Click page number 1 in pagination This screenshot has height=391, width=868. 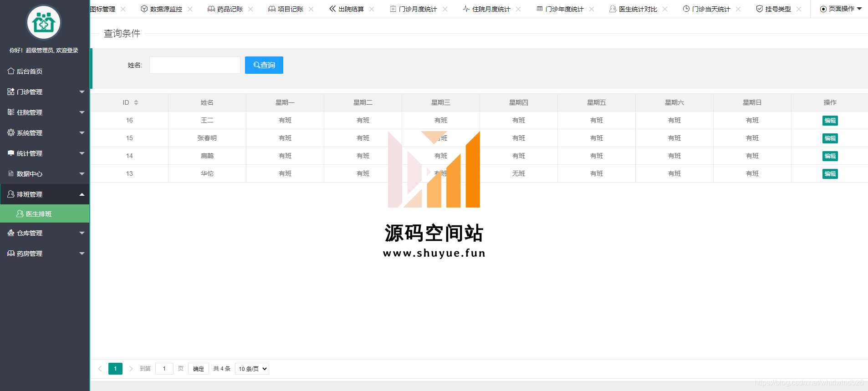(x=115, y=369)
